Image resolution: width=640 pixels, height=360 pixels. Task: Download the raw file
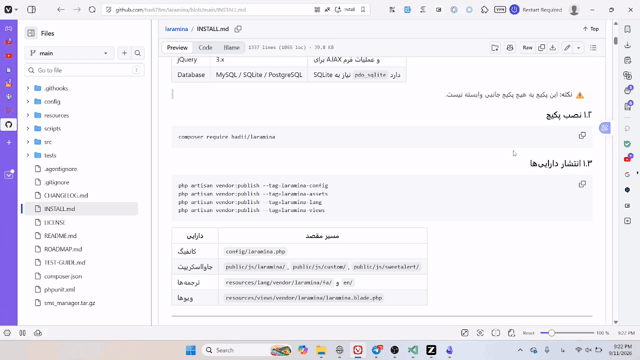(x=553, y=48)
